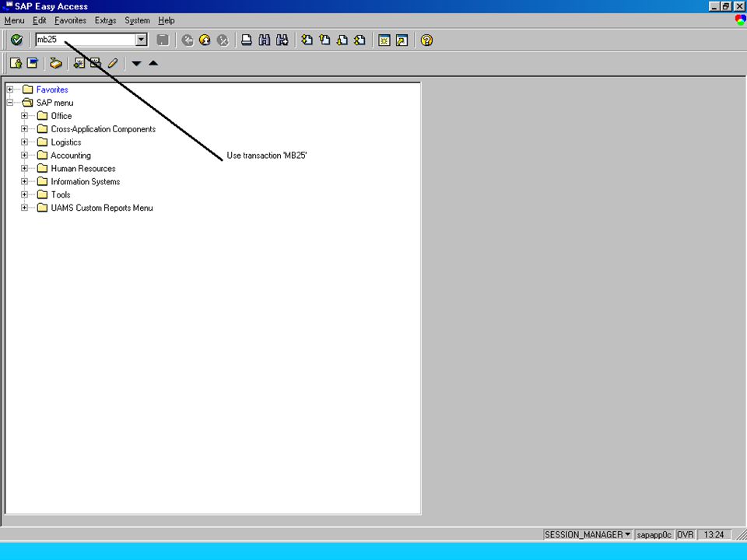The width and height of the screenshot is (747, 560).
Task: Select the Logistics tree label
Action: pos(66,142)
